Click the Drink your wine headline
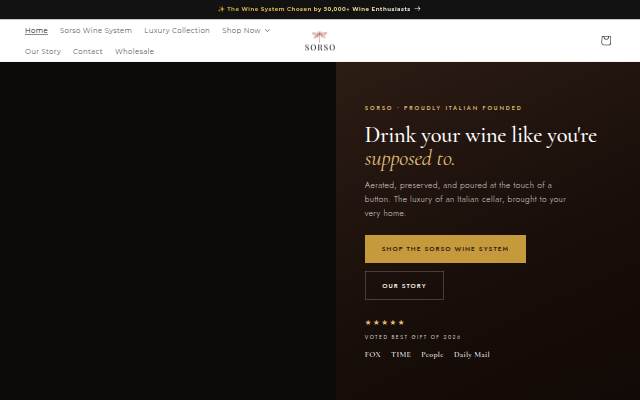This screenshot has height=400, width=640. point(481,147)
